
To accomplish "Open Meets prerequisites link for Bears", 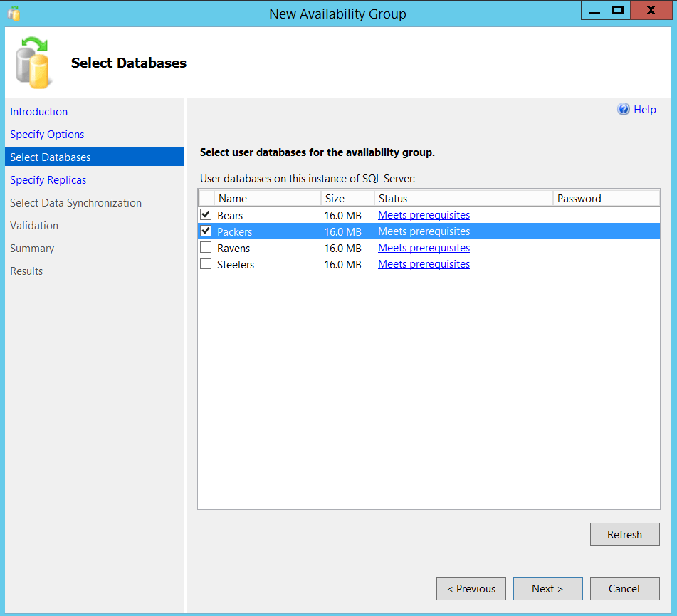I will [424, 214].
